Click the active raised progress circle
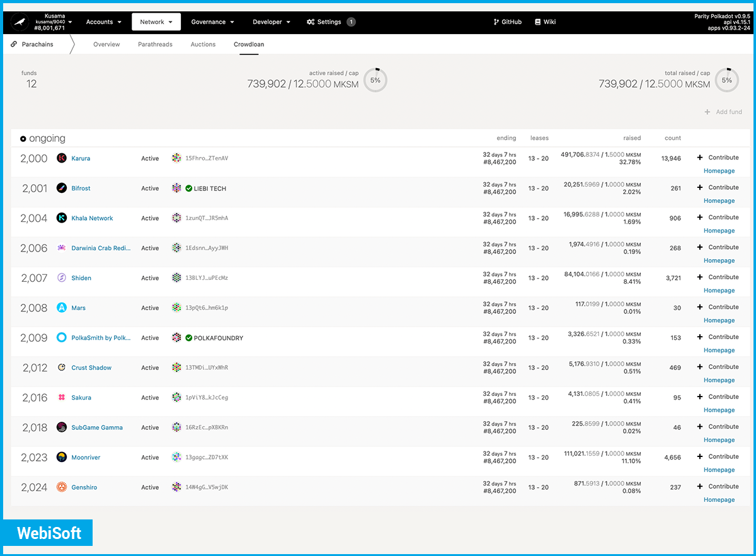 (x=375, y=80)
